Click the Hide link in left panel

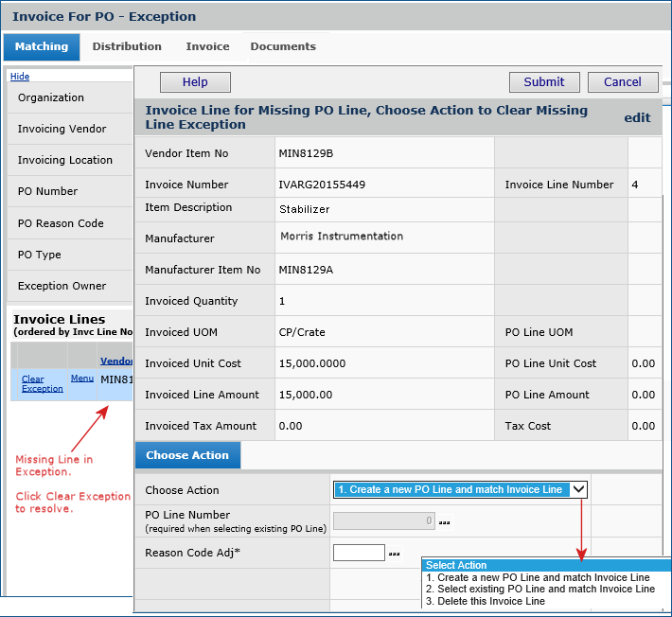pyautogui.click(x=20, y=77)
